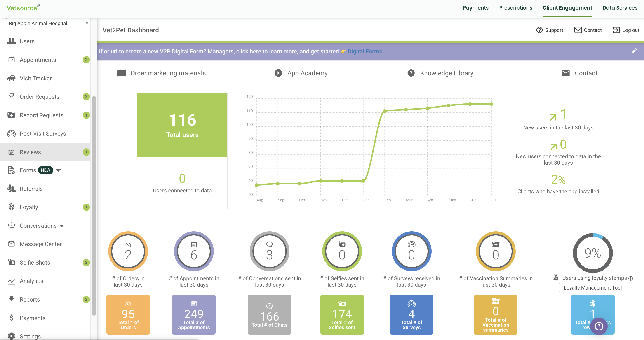This screenshot has width=644, height=340.
Task: Open the Data Services tab
Action: click(x=620, y=8)
